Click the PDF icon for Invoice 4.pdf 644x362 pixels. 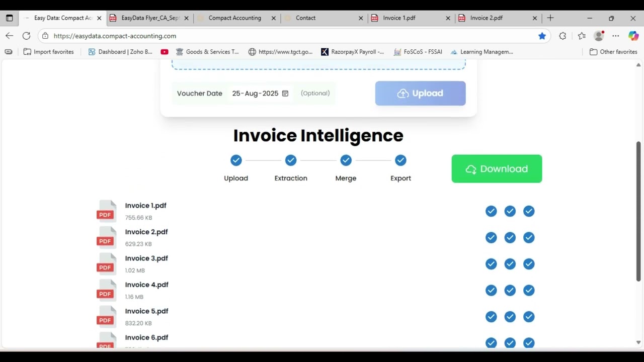coord(106,290)
